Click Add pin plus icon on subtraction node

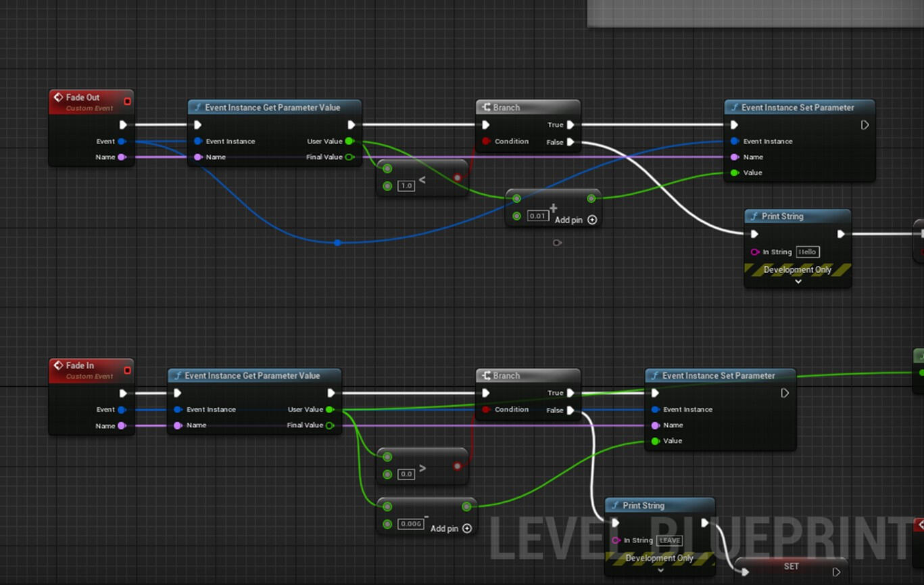(x=467, y=528)
